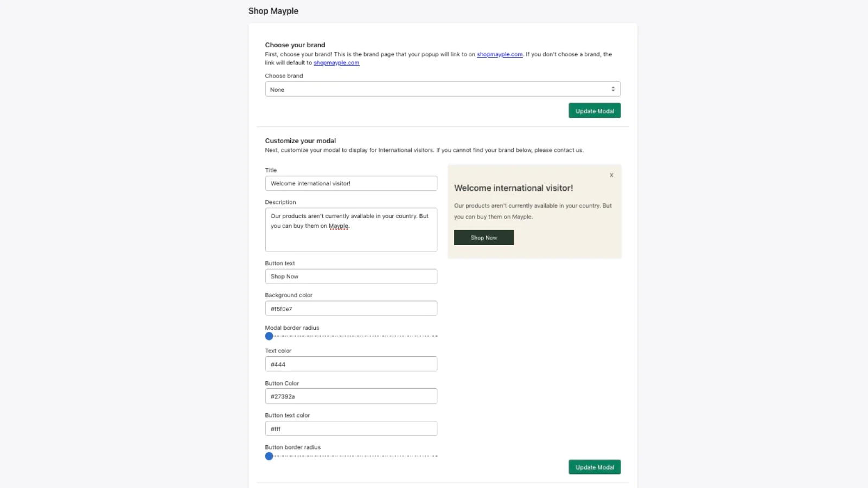Open the shopmayple.com link followed by a period
Viewport: 868px width, 488px height.
pyautogui.click(x=500, y=54)
